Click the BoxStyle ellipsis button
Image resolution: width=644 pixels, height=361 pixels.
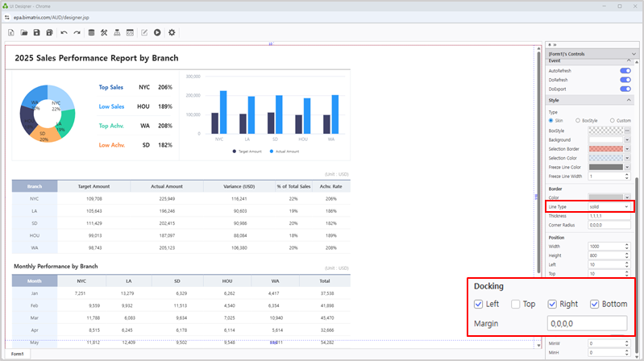(627, 130)
